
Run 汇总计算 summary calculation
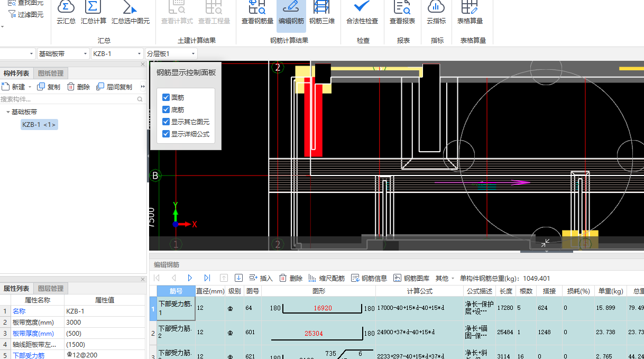tap(94, 13)
